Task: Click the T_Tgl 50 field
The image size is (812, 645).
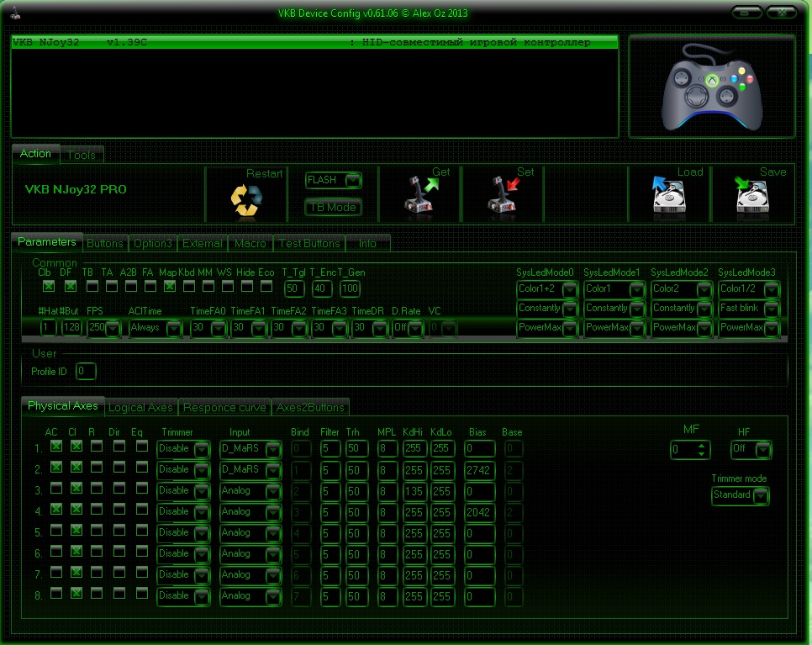Action: (293, 288)
